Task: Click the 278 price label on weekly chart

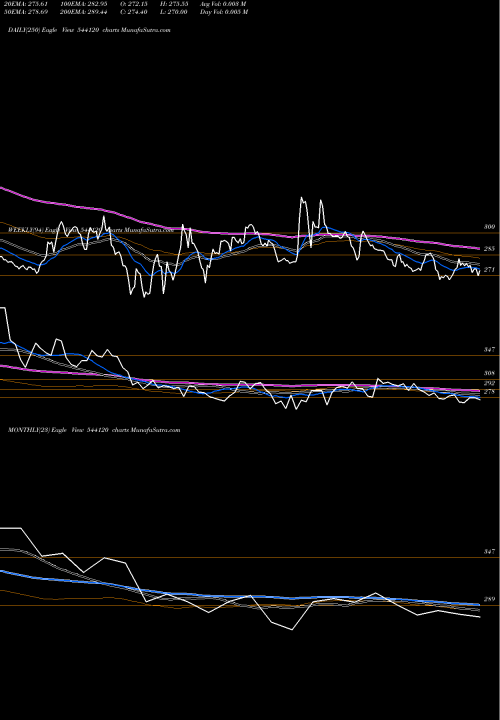Action: [489, 392]
